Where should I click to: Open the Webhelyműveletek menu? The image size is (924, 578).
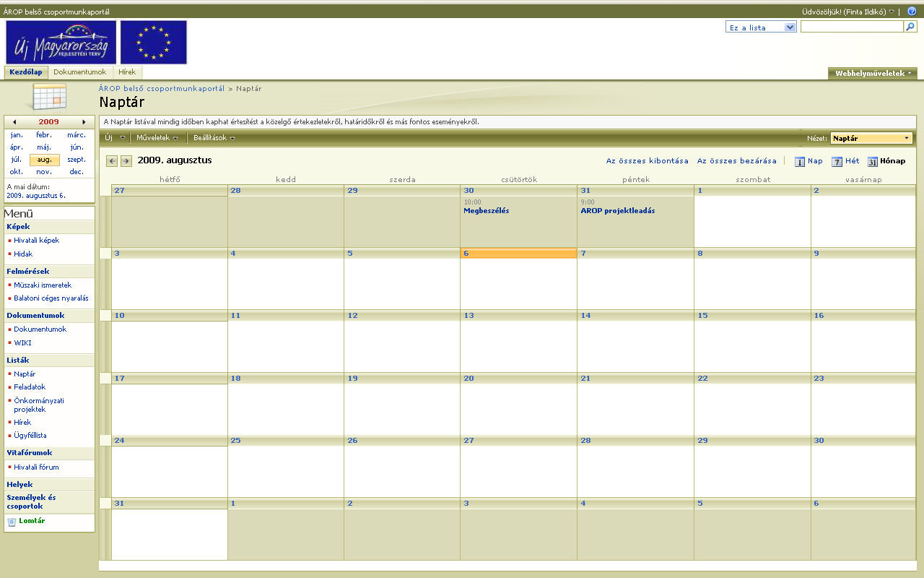pyautogui.click(x=873, y=73)
